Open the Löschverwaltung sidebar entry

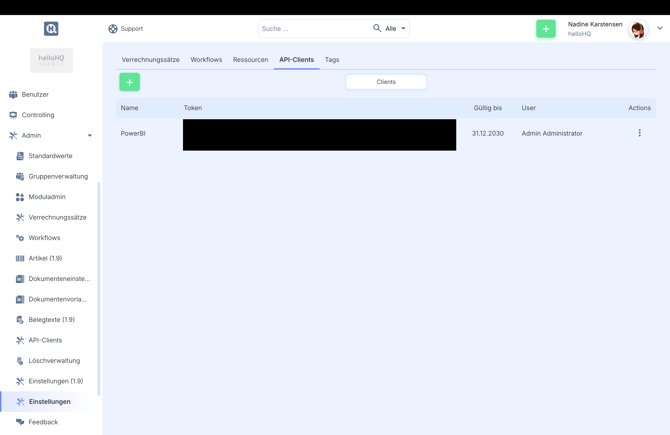[54, 361]
